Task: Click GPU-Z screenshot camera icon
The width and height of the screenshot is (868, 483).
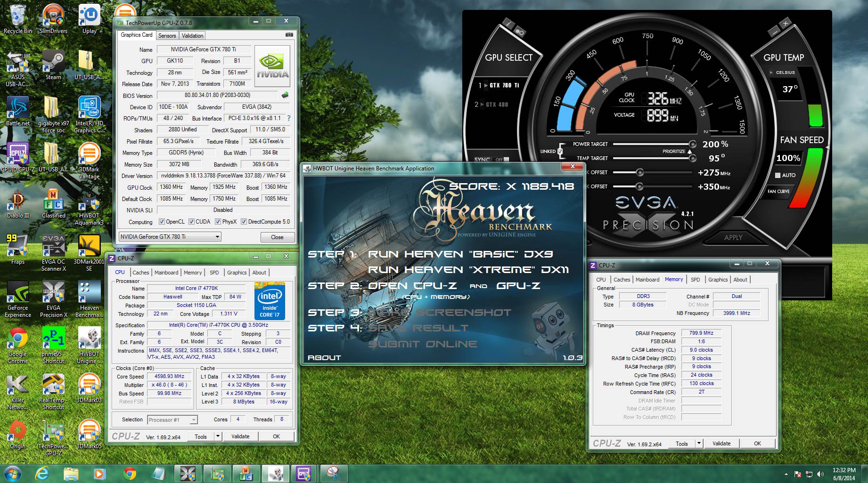Action: 289,35
